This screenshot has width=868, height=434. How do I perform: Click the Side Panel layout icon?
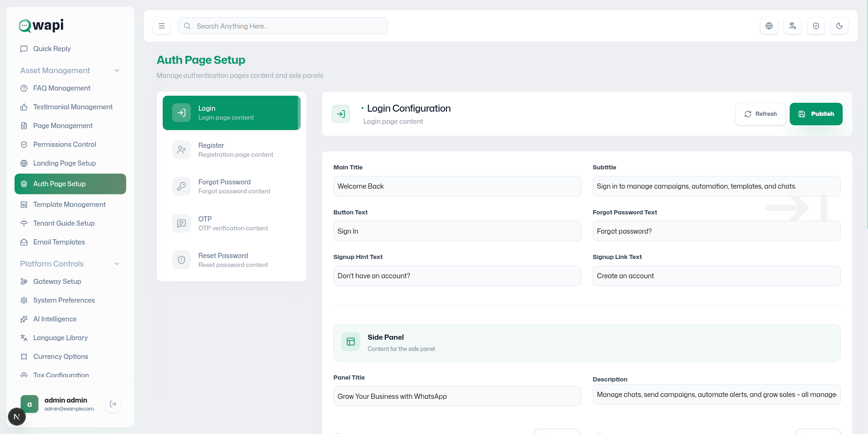pos(351,342)
